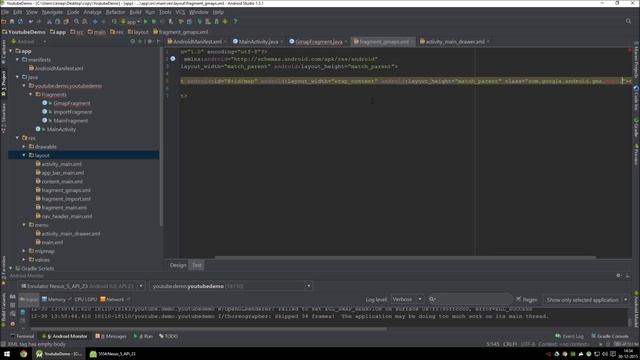Screen dimensions: 640x360
Task: Click the green Run app arrow
Action: [146, 22]
